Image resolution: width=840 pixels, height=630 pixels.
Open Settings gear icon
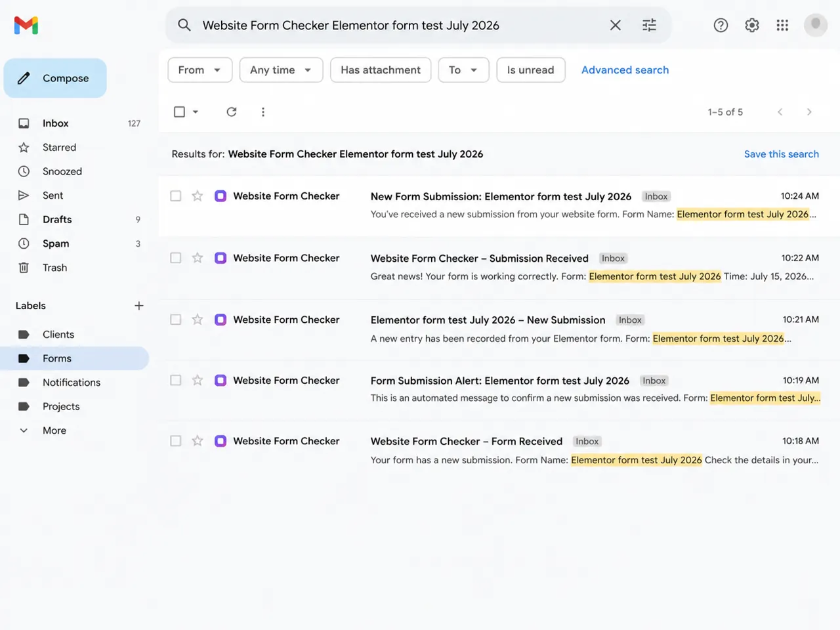coord(751,25)
